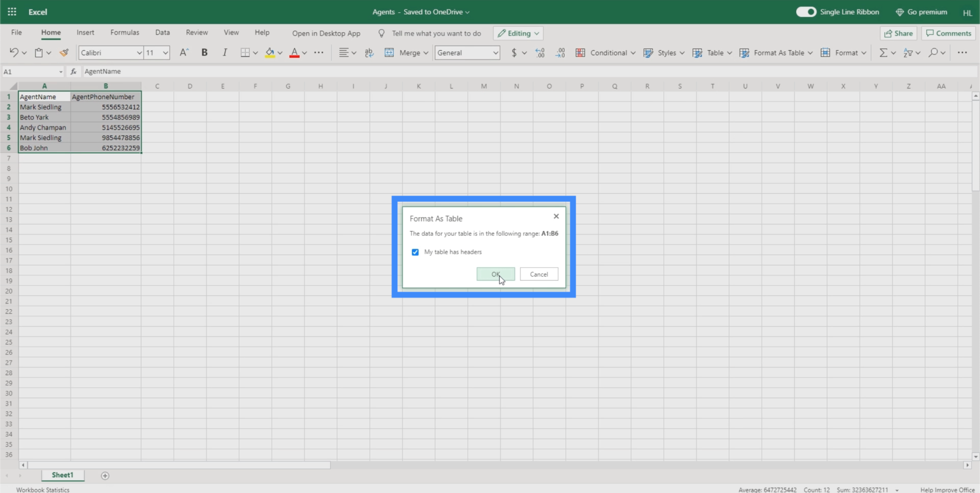Click the yellow fill color bucket
The height and width of the screenshot is (493, 980).
pos(269,53)
